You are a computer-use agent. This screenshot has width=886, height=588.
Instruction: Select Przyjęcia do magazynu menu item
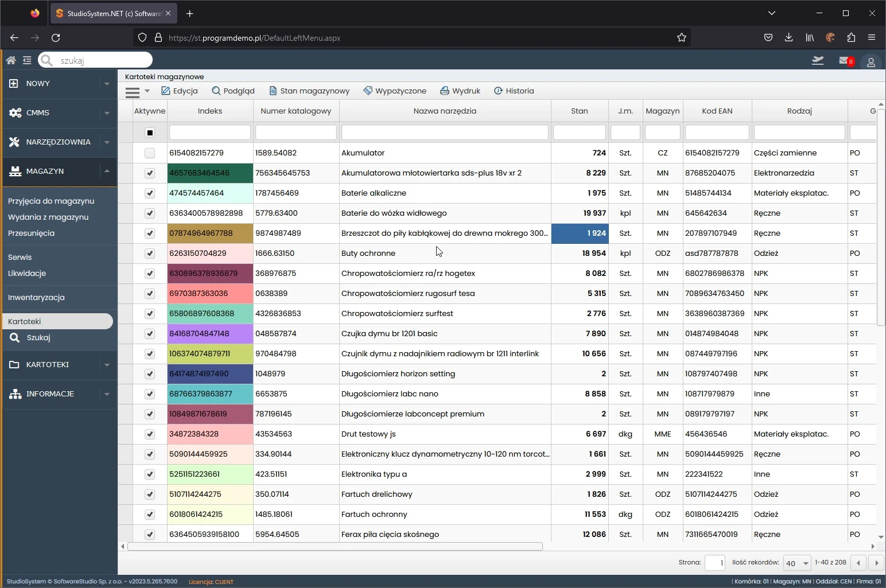click(51, 201)
